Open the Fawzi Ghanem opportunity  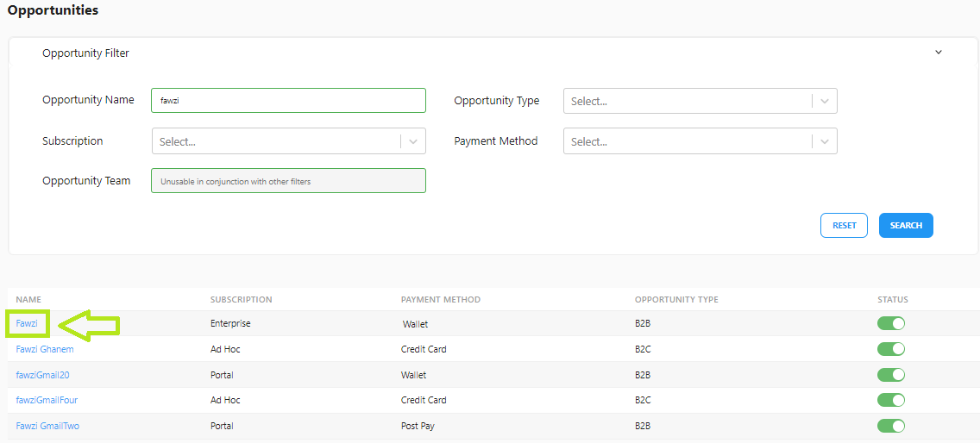pos(45,349)
